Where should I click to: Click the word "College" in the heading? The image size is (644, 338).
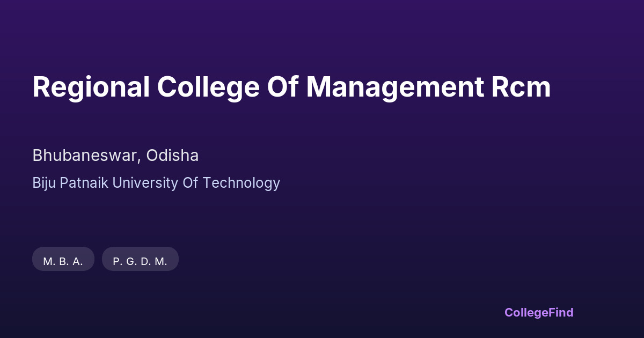pyautogui.click(x=208, y=87)
